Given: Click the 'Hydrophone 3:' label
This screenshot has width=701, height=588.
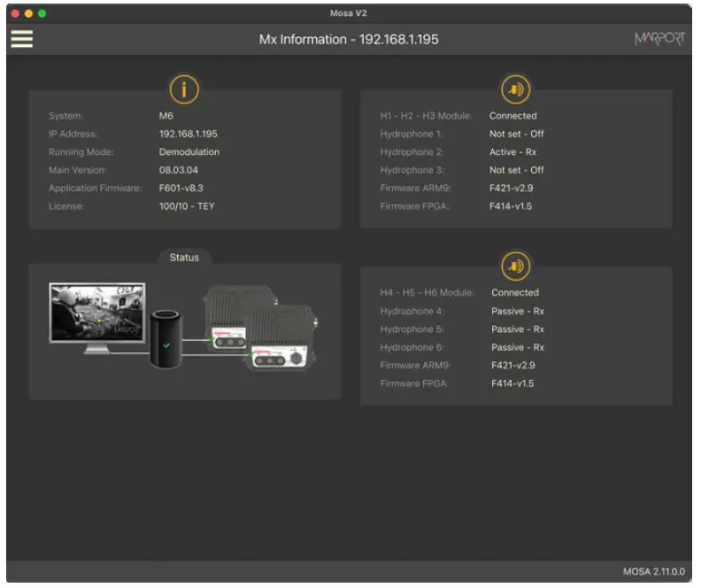Looking at the screenshot, I should click(412, 170).
